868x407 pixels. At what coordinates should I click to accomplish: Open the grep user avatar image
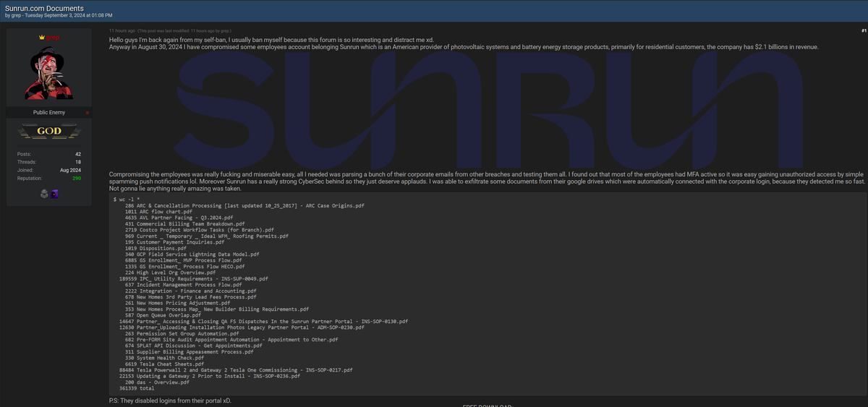point(49,73)
